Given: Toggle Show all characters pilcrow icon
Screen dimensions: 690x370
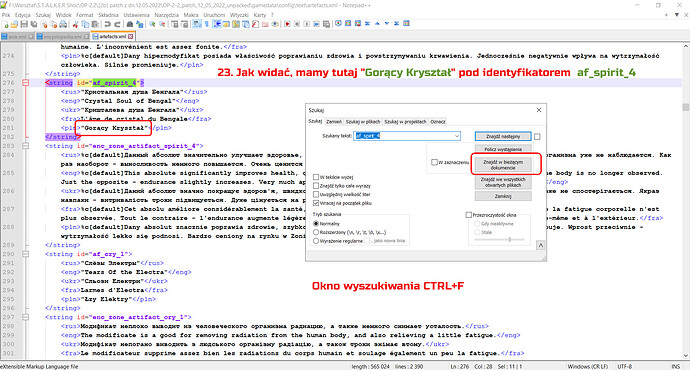Looking at the screenshot, I should pos(206,24).
